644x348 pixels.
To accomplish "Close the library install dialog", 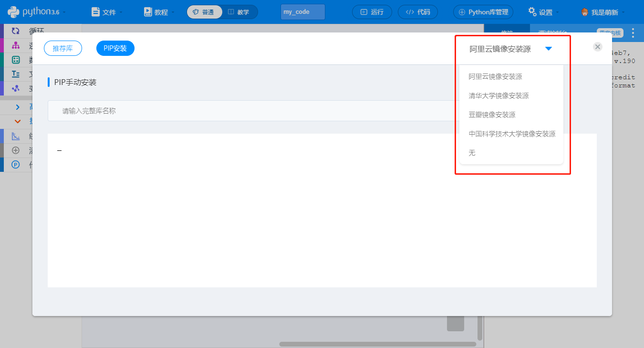I will click(598, 47).
